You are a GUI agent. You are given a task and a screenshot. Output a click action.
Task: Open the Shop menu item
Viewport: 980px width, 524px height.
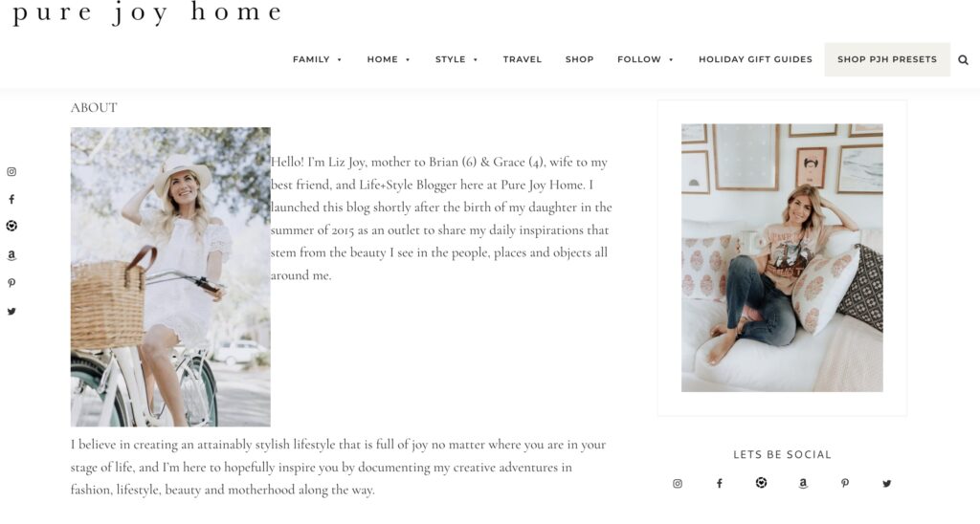point(579,59)
